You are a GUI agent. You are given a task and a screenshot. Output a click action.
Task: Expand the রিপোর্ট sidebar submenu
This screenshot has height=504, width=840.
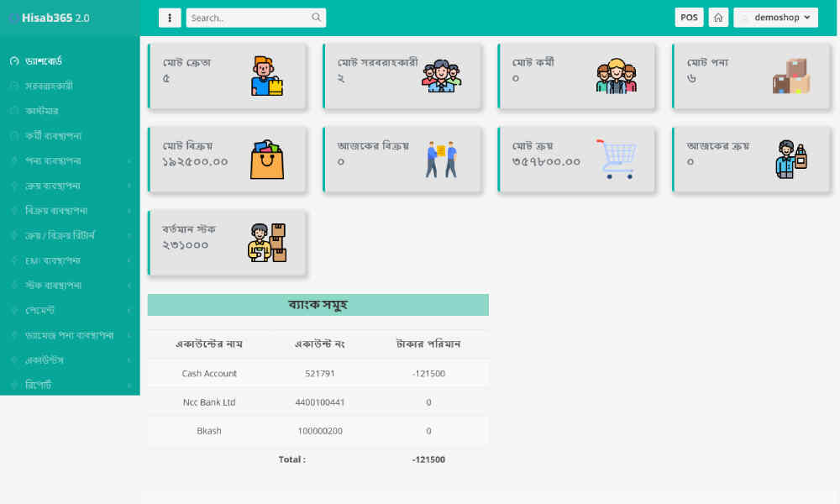tap(70, 384)
